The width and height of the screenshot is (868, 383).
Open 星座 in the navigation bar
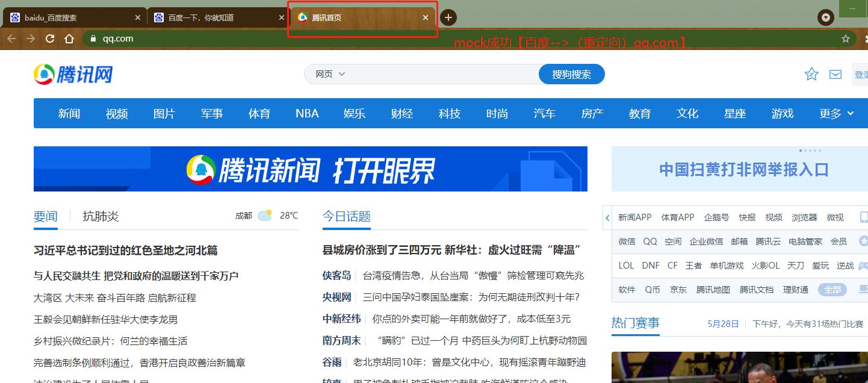click(x=735, y=113)
